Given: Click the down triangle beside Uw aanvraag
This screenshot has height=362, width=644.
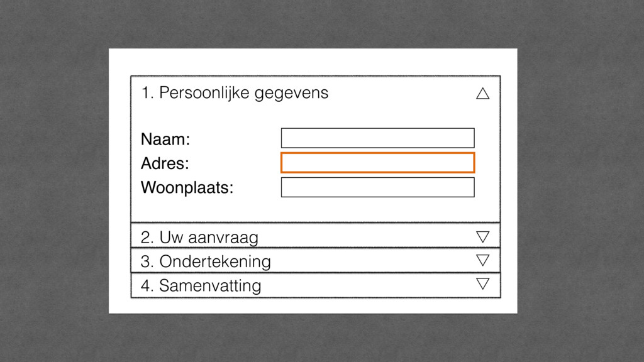Looking at the screenshot, I should (482, 236).
